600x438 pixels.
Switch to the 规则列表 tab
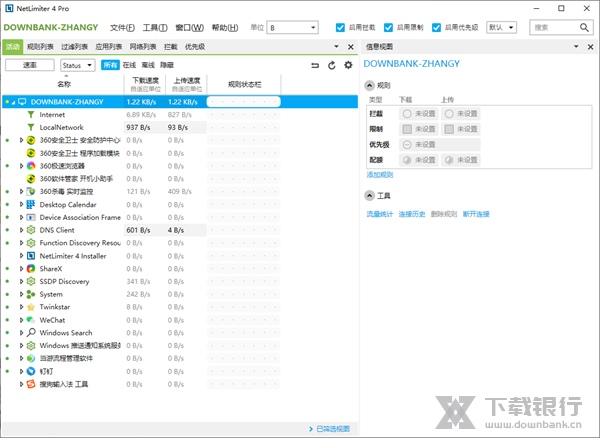pos(40,47)
